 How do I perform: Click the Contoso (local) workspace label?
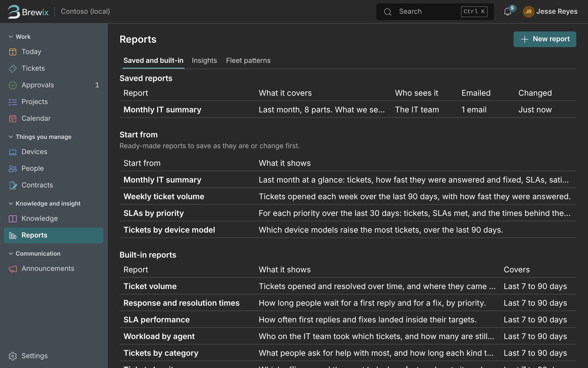[85, 12]
